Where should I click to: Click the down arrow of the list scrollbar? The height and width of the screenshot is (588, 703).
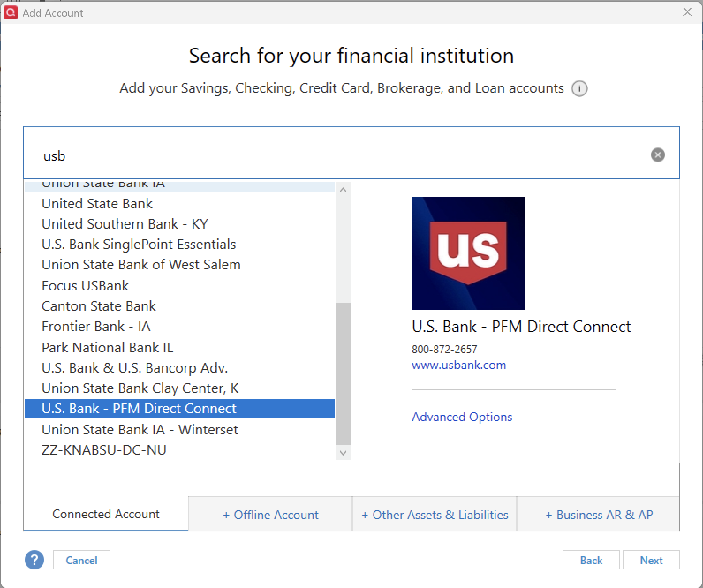[343, 452]
